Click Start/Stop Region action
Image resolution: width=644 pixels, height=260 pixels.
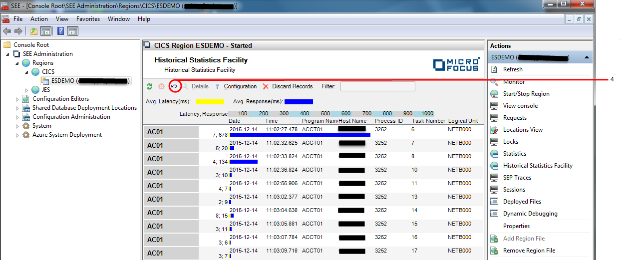[x=526, y=94]
